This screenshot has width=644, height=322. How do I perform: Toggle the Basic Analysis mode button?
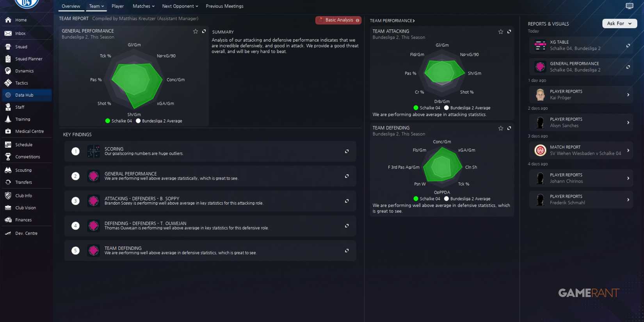pos(338,20)
